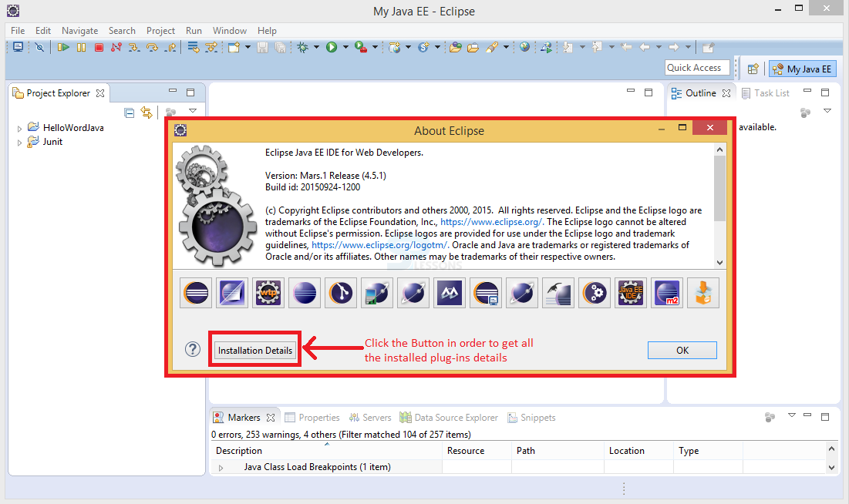The width and height of the screenshot is (849, 504).
Task: Select the My Java EE perspective button
Action: pos(803,69)
